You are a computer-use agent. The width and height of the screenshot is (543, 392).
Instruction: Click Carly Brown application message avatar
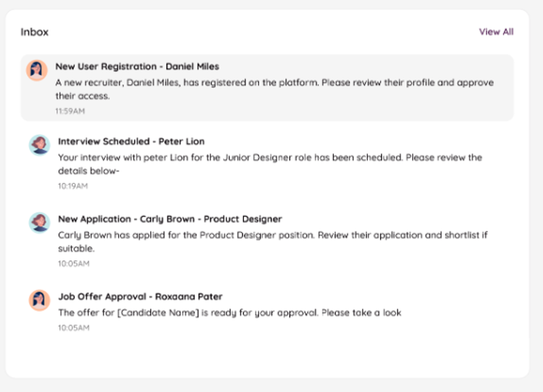39,222
